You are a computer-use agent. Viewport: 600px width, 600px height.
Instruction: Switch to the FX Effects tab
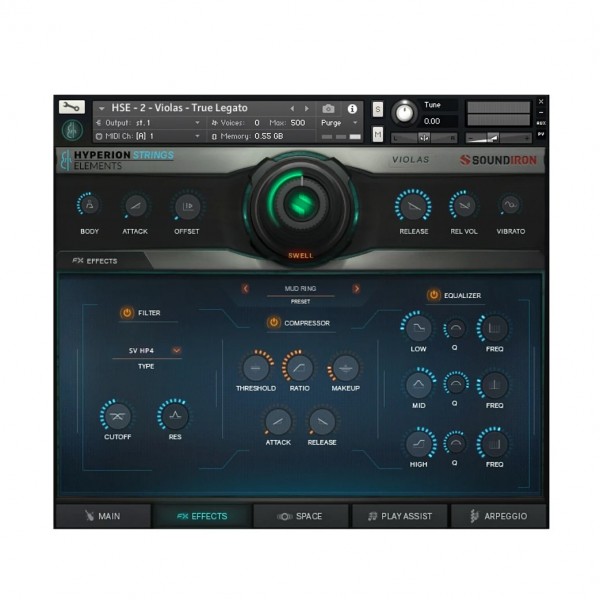pyautogui.click(x=202, y=516)
